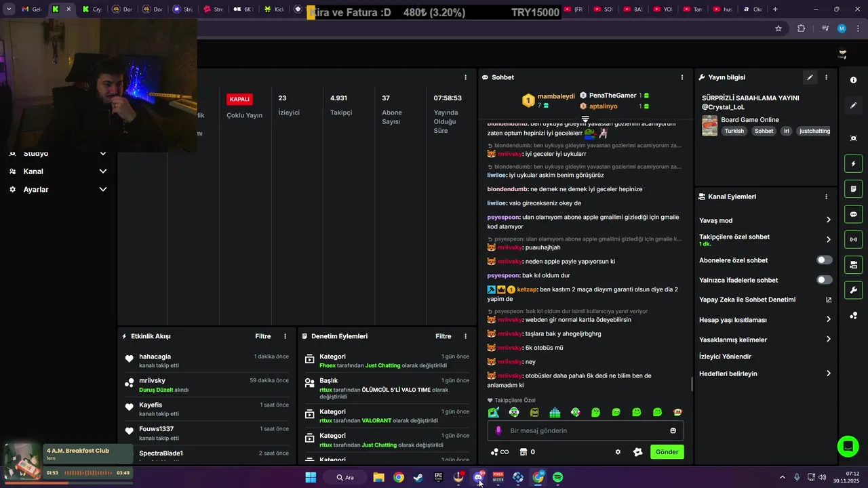Click the Turkish stream tag

tap(734, 131)
